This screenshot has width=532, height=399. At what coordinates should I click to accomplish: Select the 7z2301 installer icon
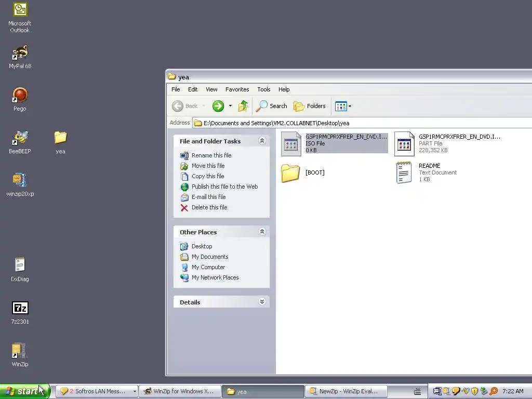click(20, 312)
